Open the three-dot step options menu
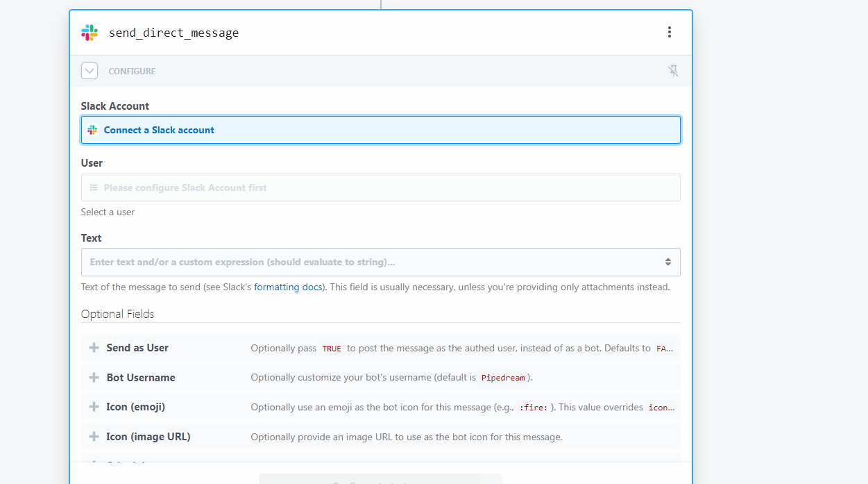The width and height of the screenshot is (868, 484). coord(669,32)
